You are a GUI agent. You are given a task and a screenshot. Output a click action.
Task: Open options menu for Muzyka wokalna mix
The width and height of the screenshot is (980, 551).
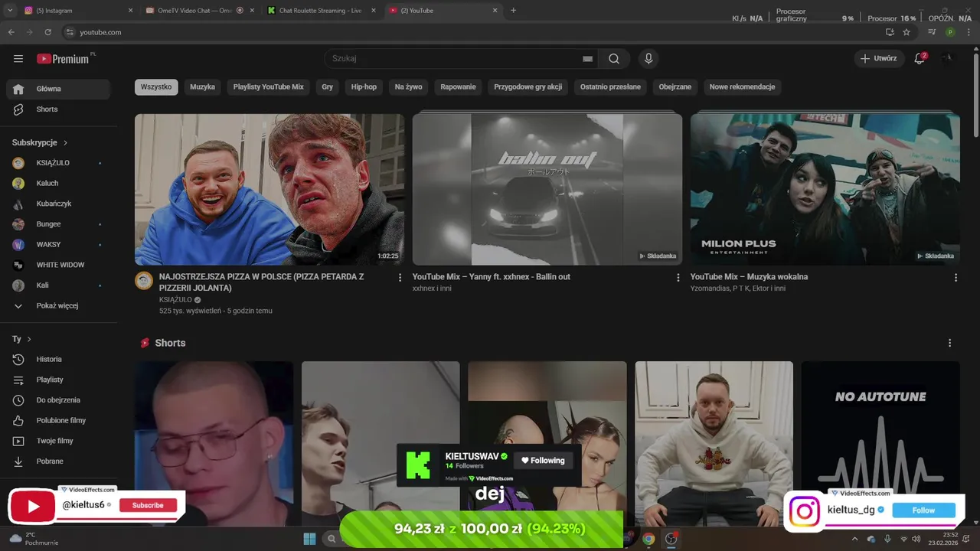(x=955, y=278)
